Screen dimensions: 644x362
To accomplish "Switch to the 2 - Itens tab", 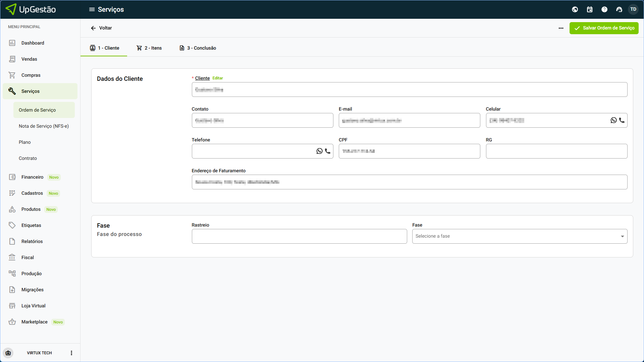I will pos(149,48).
